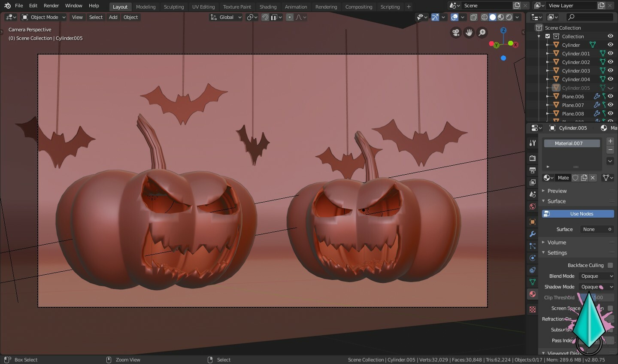The image size is (618, 364).
Task: Open the Global transform orientation dropdown
Action: pyautogui.click(x=226, y=17)
